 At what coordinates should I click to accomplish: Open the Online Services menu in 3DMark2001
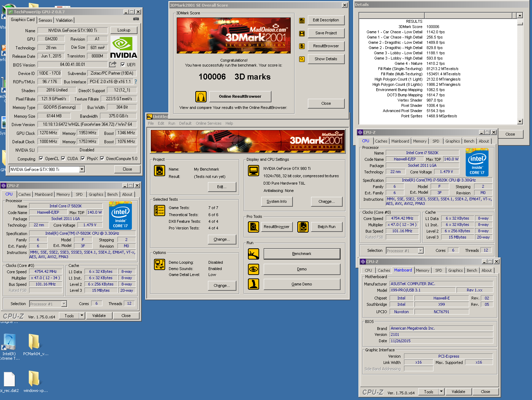tap(209, 123)
